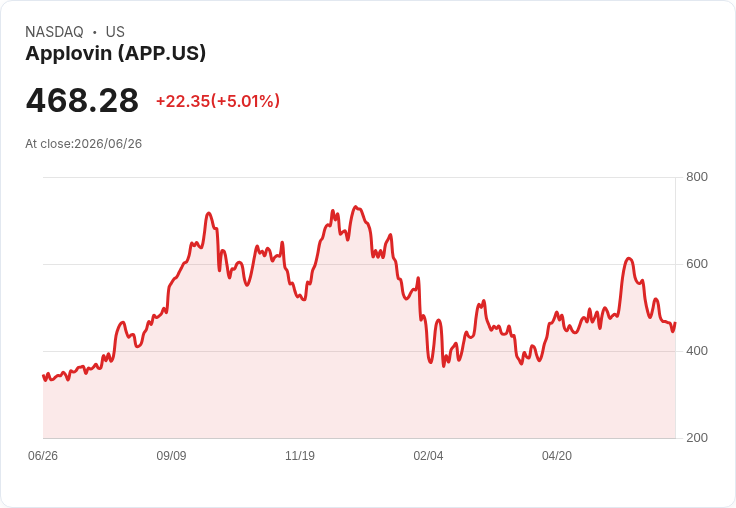Click the 02/04 date axis label
736x508 pixels.
pyautogui.click(x=428, y=456)
